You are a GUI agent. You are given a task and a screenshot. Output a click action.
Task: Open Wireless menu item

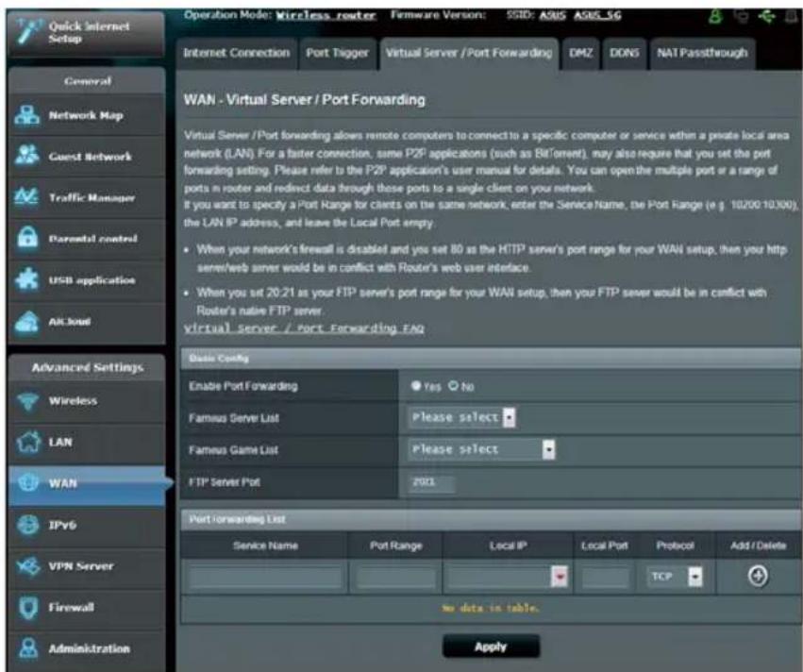(x=86, y=401)
